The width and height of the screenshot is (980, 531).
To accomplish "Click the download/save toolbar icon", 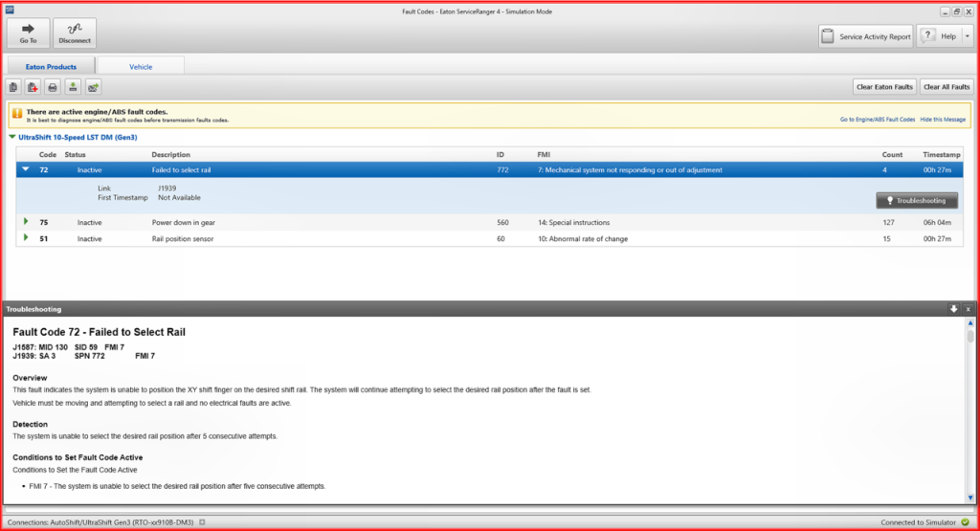I will point(73,87).
